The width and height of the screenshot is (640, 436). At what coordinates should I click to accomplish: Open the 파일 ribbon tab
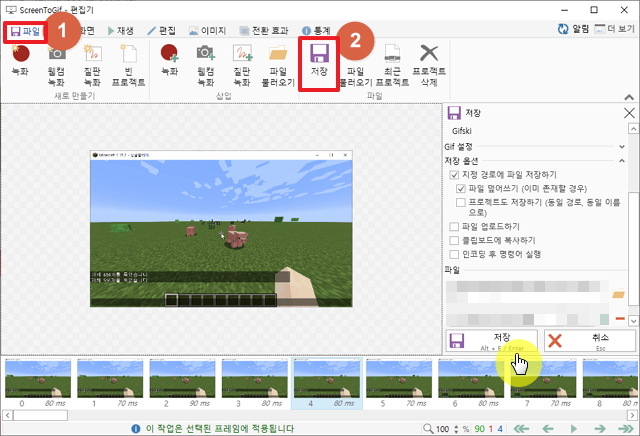click(25, 31)
